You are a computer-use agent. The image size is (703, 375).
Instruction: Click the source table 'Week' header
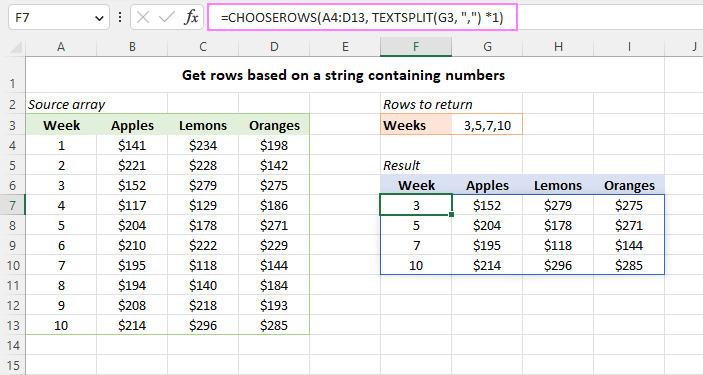[61, 125]
